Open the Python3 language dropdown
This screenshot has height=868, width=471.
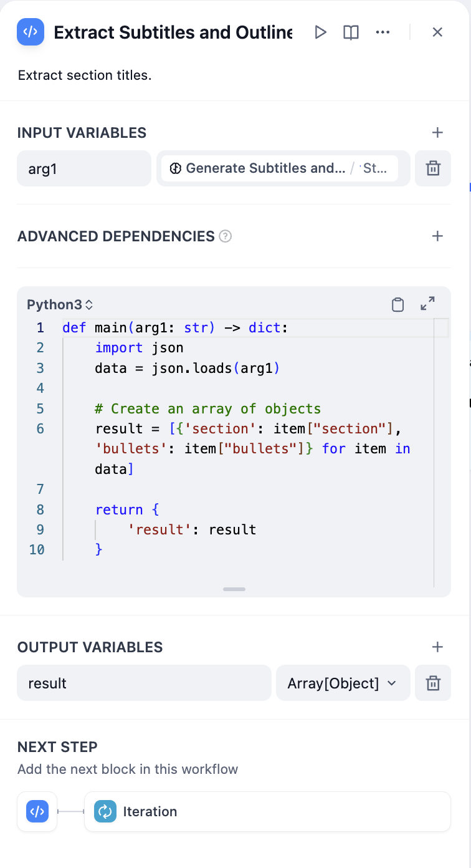pyautogui.click(x=60, y=305)
